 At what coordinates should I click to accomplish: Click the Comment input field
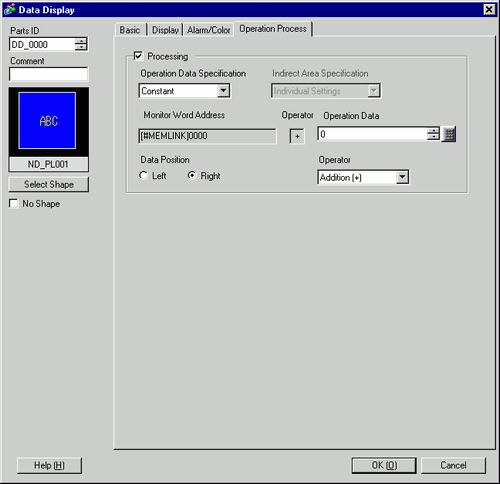[49, 74]
